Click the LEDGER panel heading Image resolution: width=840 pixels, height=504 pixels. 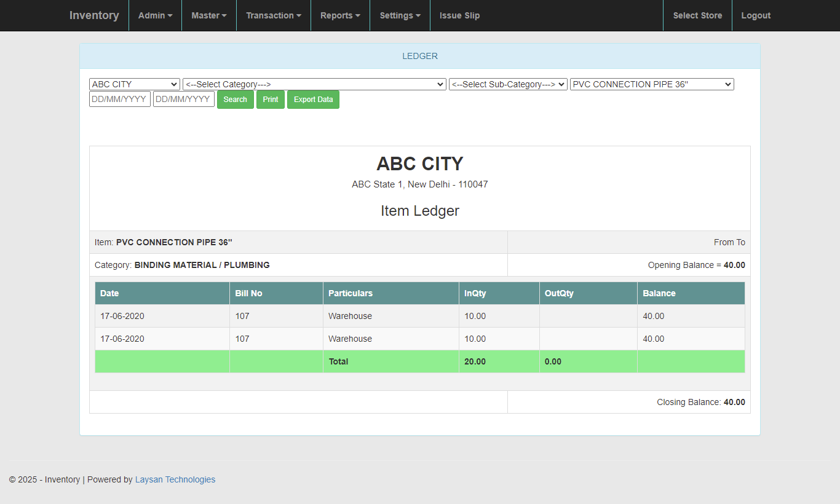(x=420, y=56)
